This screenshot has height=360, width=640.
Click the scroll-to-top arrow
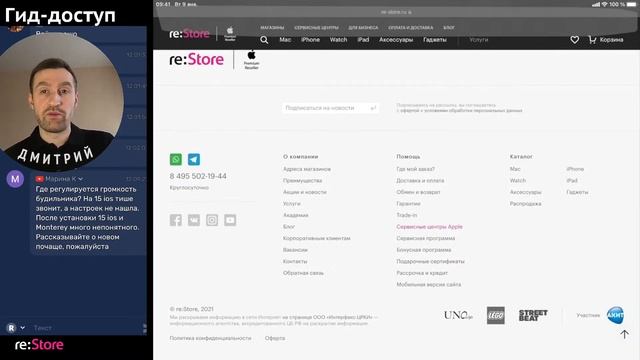(x=624, y=334)
